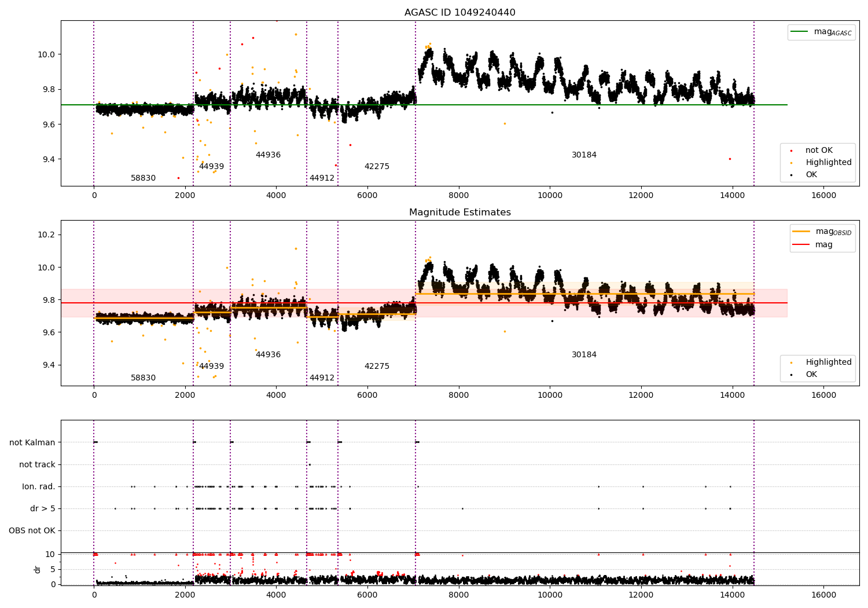Click x-axis tick 6000 on Magnitude Estimates plot
The width and height of the screenshot is (868, 608).
tap(367, 395)
